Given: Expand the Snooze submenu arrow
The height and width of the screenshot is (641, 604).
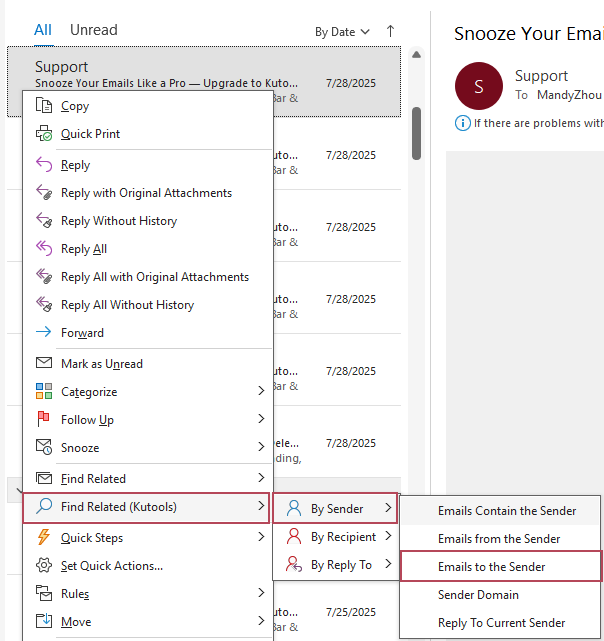Looking at the screenshot, I should [x=261, y=447].
